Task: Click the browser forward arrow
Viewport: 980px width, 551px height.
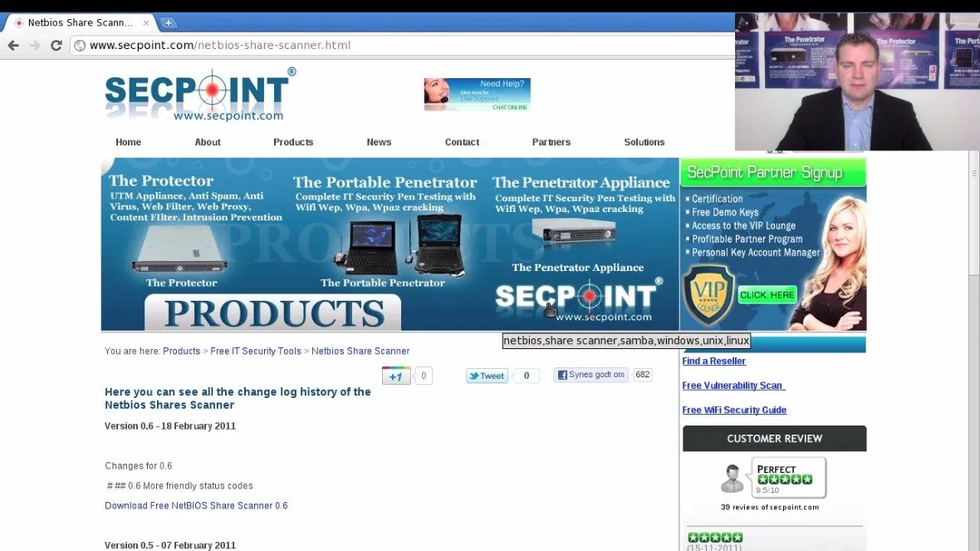Action: (34, 45)
